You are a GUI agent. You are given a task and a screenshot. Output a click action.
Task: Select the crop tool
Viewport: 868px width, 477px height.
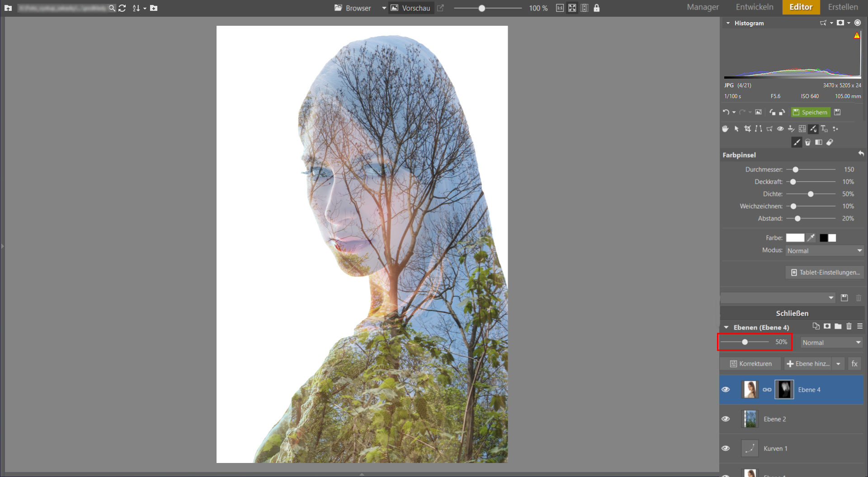coord(747,129)
